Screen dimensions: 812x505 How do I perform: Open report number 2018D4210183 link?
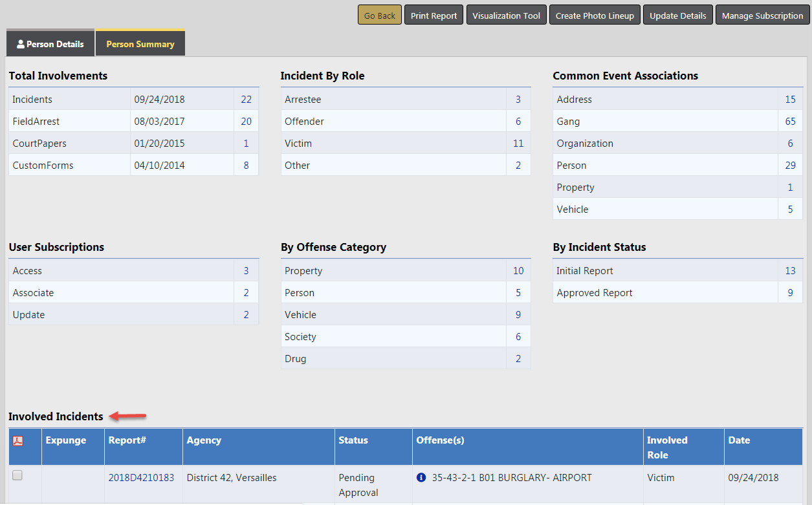tap(141, 478)
